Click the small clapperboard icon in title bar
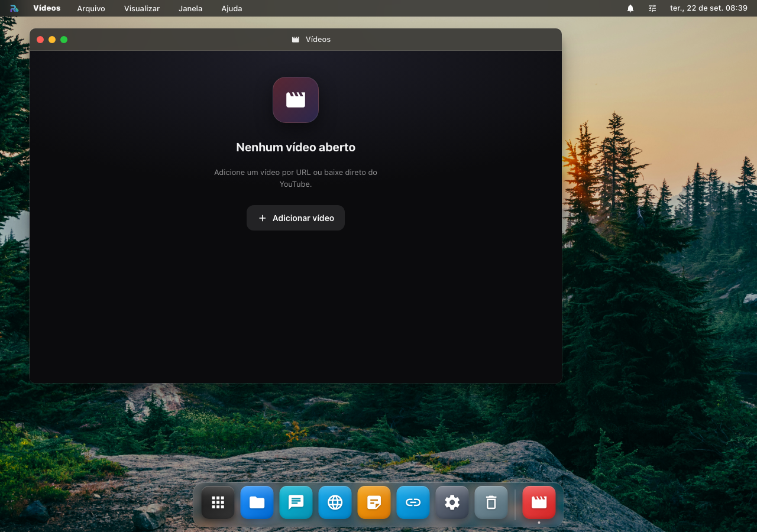 click(x=296, y=40)
